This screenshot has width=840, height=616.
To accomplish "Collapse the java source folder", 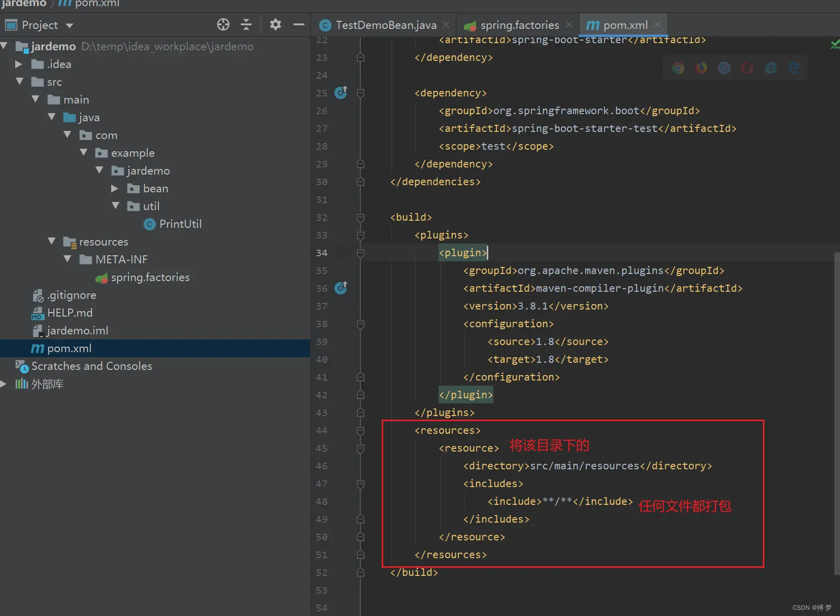I will (x=52, y=117).
